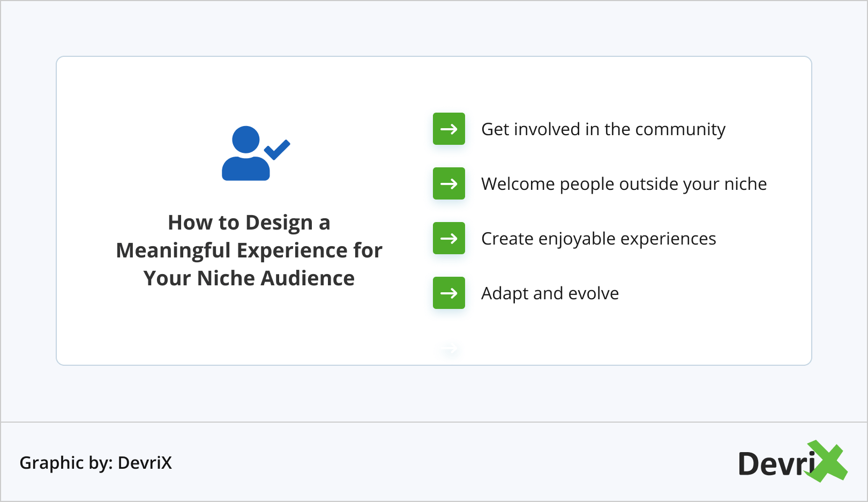Image resolution: width=868 pixels, height=502 pixels.
Task: Click the Meaningful Experience for heading line
Action: pyautogui.click(x=249, y=250)
